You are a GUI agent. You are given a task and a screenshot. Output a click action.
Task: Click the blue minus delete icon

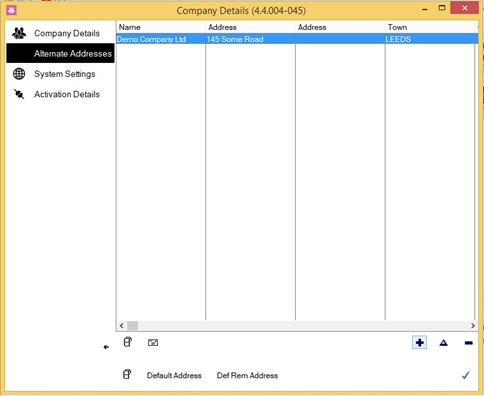coord(468,343)
